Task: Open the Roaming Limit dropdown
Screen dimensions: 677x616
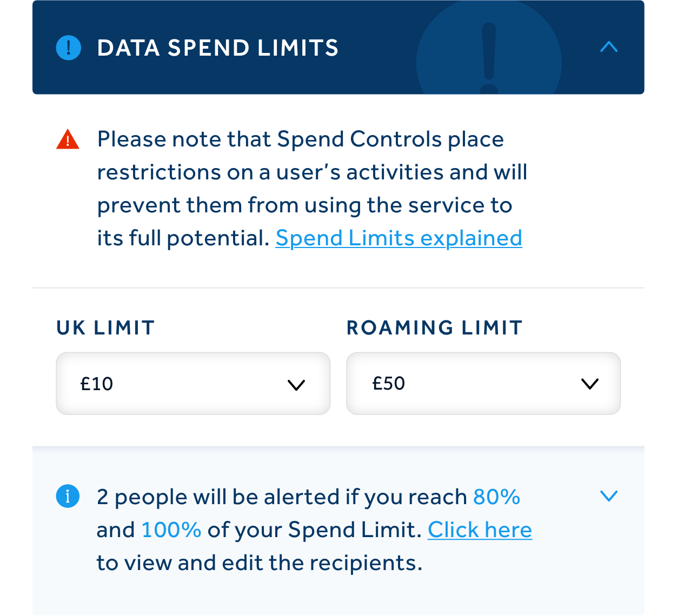Action: coord(483,384)
